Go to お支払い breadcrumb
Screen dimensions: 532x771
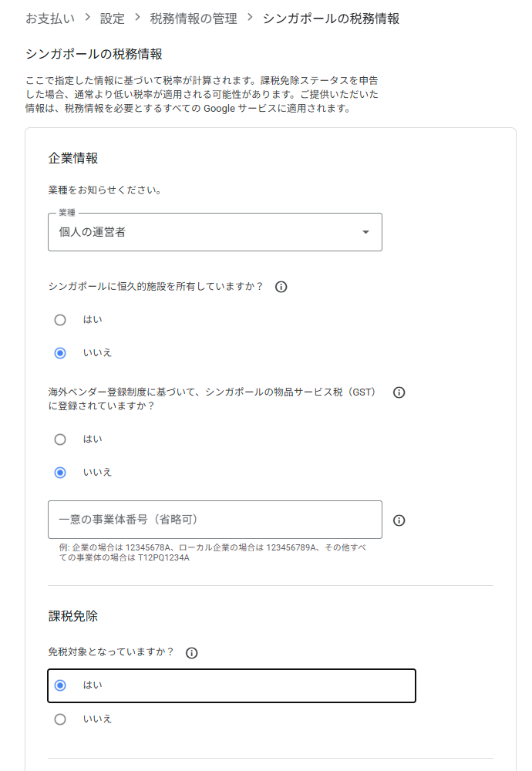point(50,19)
